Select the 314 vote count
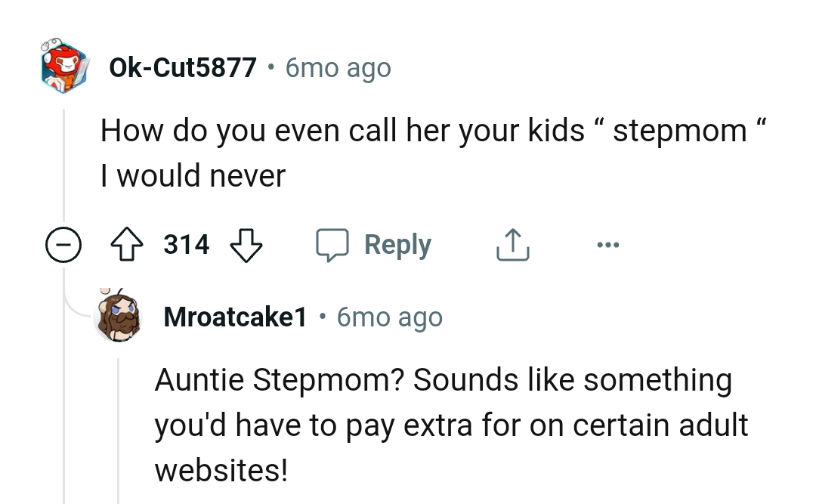 coord(185,244)
